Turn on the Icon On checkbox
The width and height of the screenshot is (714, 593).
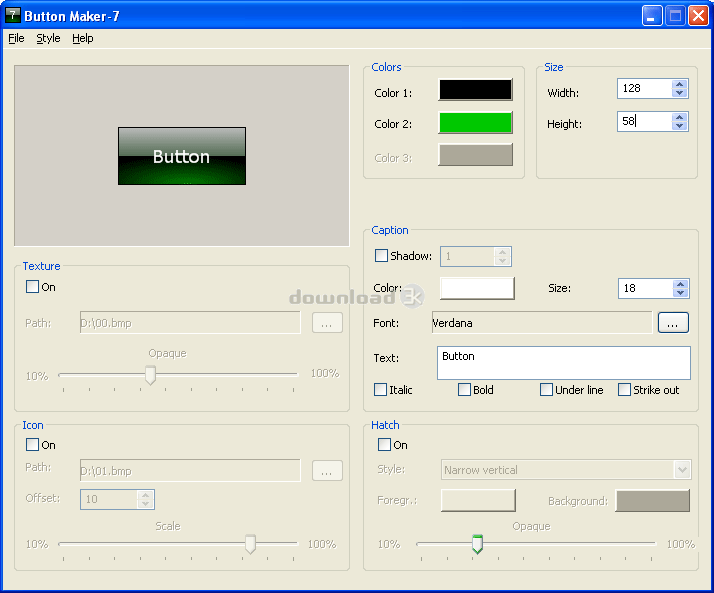point(33,445)
